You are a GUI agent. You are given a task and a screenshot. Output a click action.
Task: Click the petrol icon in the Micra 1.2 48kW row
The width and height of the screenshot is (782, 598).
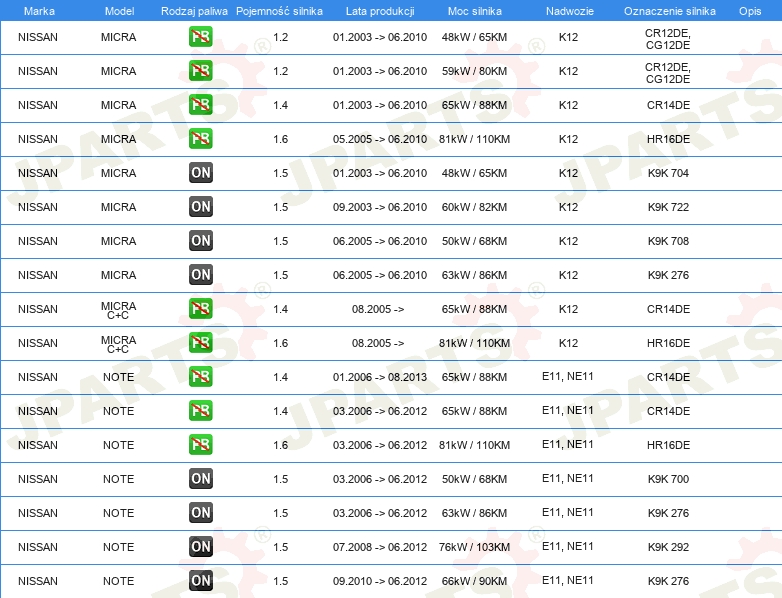(200, 37)
